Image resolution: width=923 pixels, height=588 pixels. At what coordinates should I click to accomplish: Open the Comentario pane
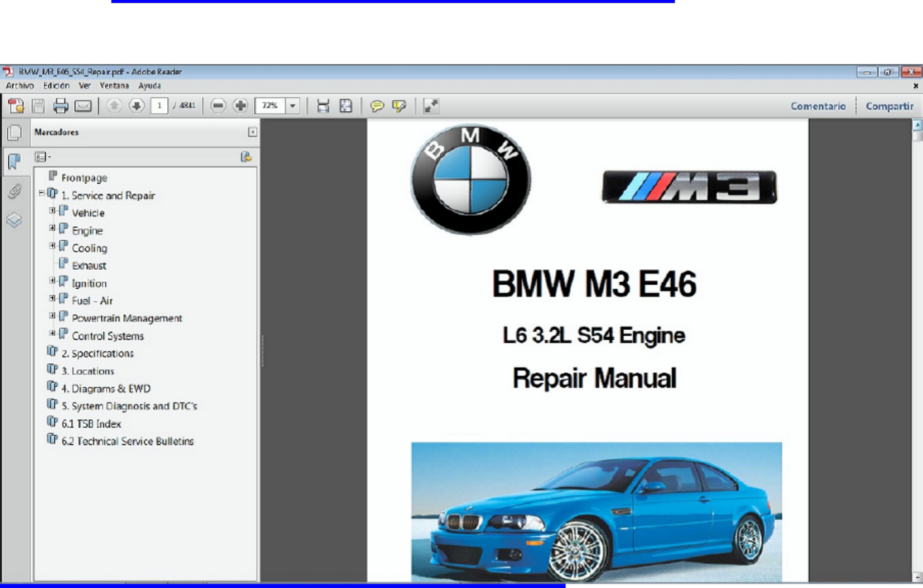(818, 106)
